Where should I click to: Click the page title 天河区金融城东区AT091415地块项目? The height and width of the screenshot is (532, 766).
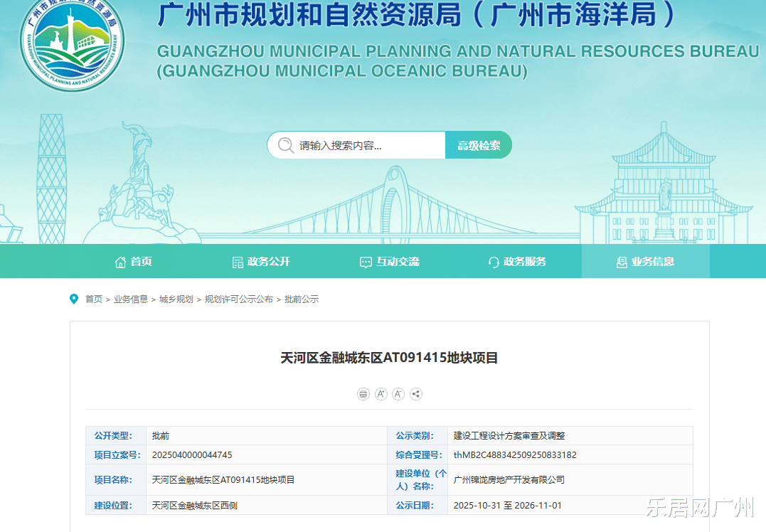(389, 358)
